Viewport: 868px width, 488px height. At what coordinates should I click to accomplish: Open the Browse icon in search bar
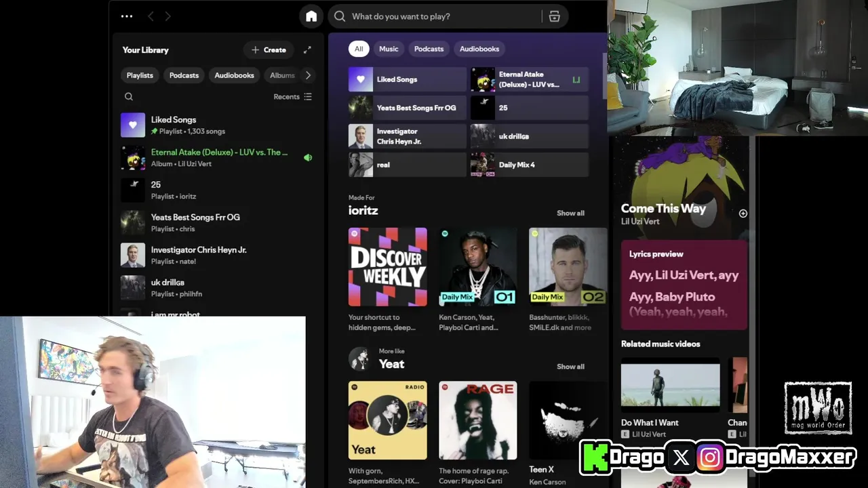tap(554, 16)
